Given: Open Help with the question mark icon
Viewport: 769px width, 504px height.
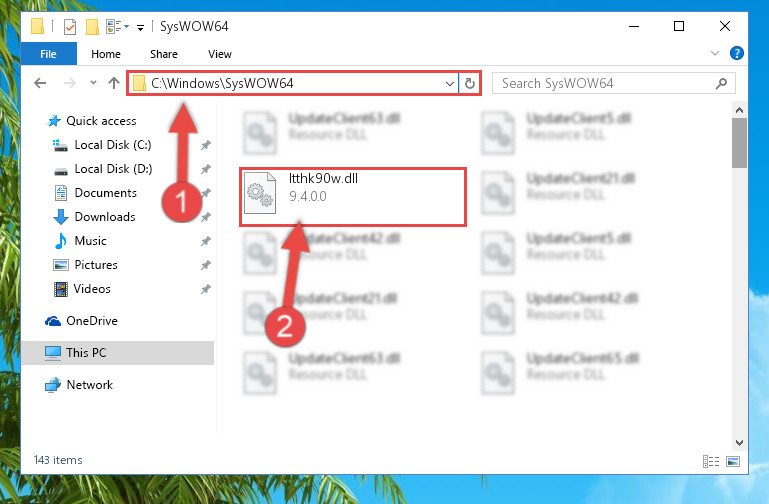Looking at the screenshot, I should click(x=737, y=53).
